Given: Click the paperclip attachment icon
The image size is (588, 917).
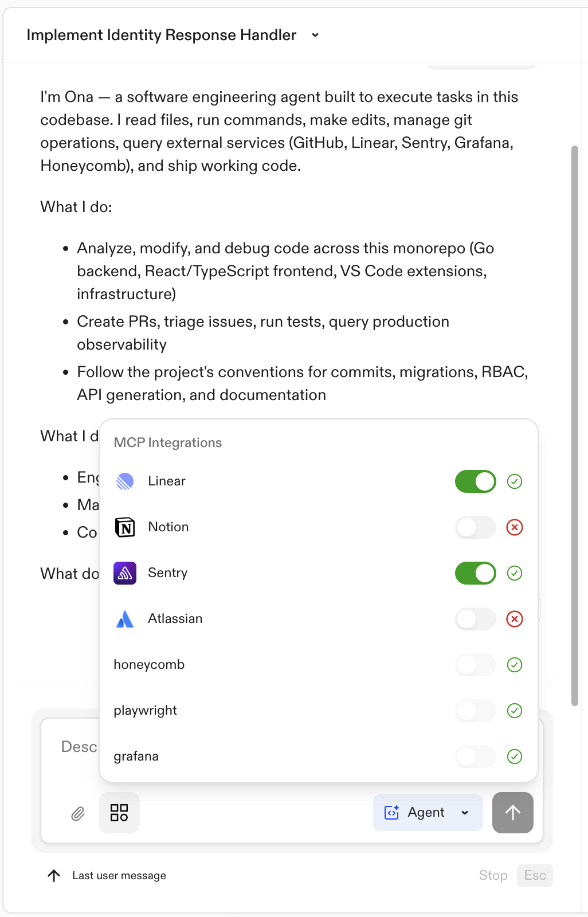Looking at the screenshot, I should [77, 813].
